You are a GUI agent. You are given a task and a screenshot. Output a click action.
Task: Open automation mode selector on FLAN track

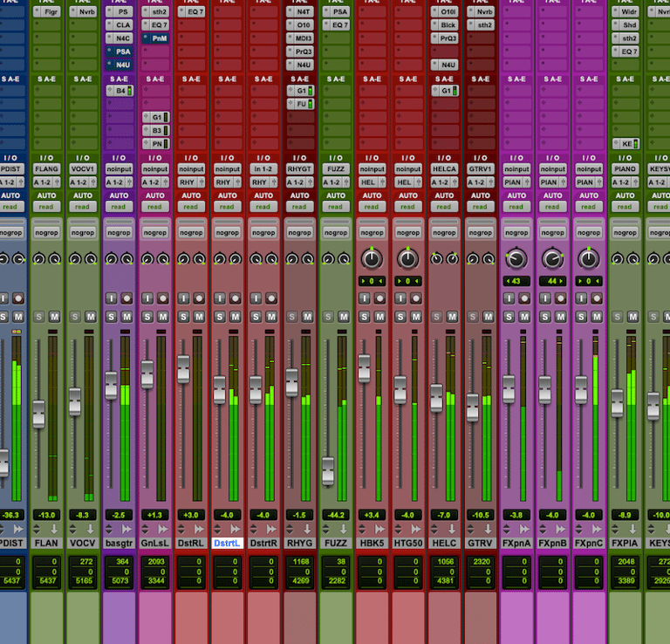click(46, 207)
